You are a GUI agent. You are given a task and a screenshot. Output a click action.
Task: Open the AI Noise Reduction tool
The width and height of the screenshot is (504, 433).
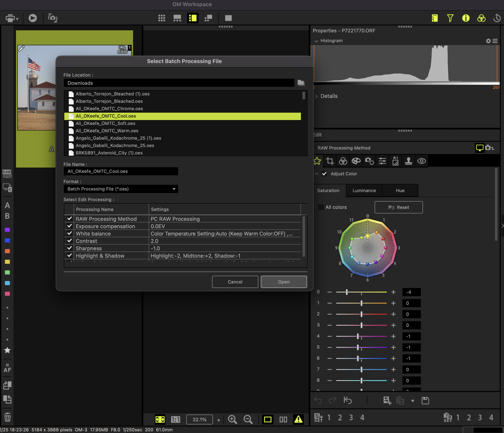click(395, 161)
